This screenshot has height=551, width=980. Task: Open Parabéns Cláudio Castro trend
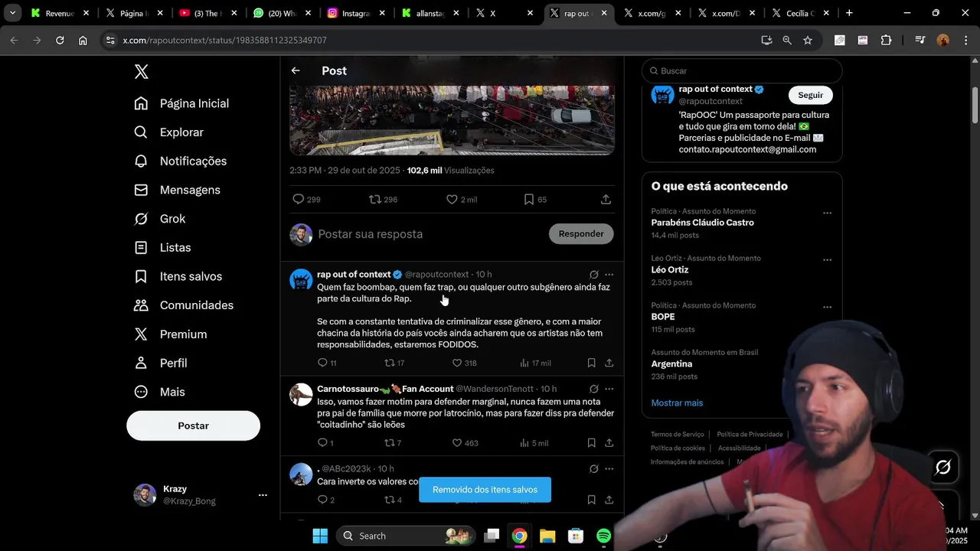tap(702, 223)
